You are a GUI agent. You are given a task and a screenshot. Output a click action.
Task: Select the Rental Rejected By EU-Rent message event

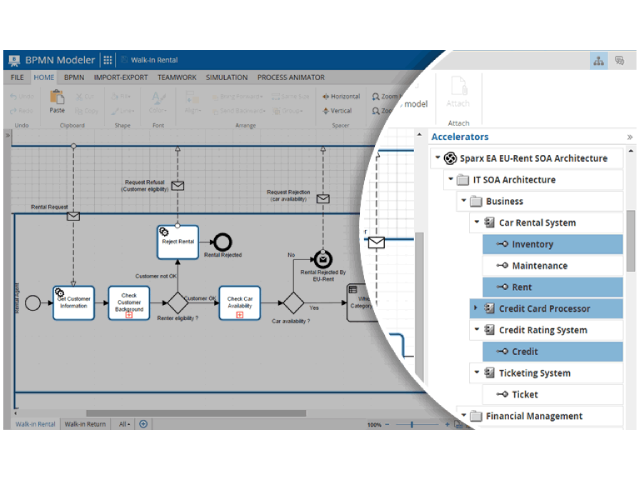click(323, 259)
